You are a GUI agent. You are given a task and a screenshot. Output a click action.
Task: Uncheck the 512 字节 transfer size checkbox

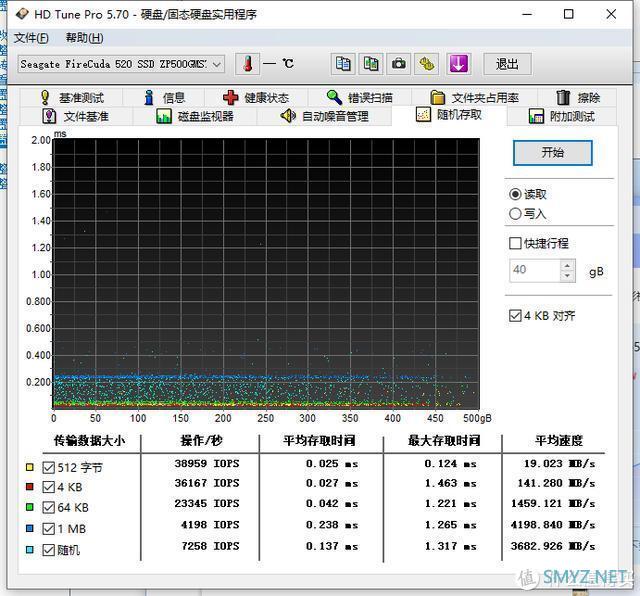coord(48,467)
